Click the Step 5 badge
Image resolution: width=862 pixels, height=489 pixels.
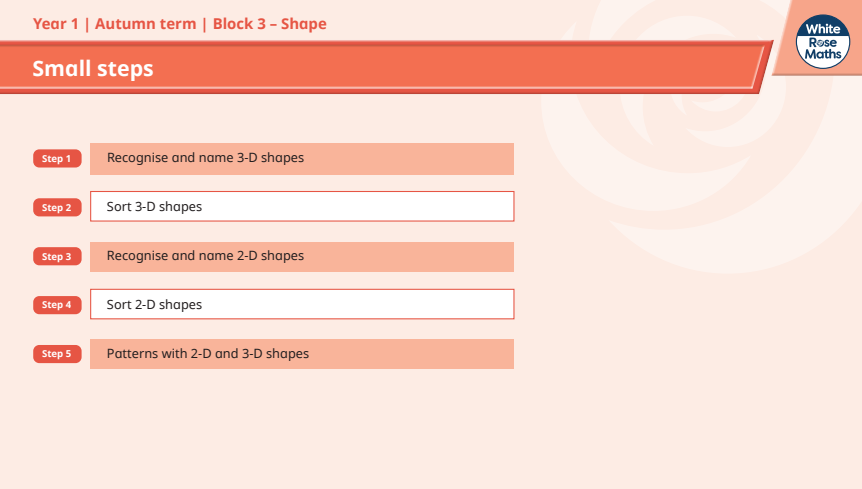(56, 353)
